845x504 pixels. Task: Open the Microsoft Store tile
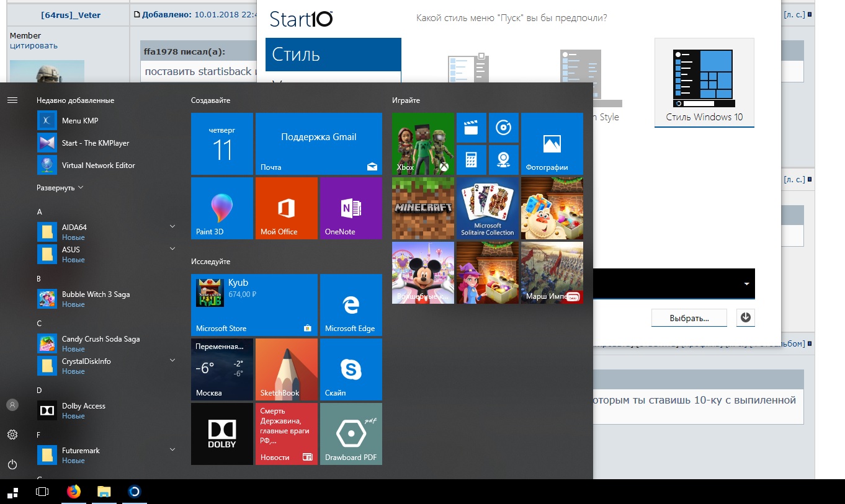[254, 305]
